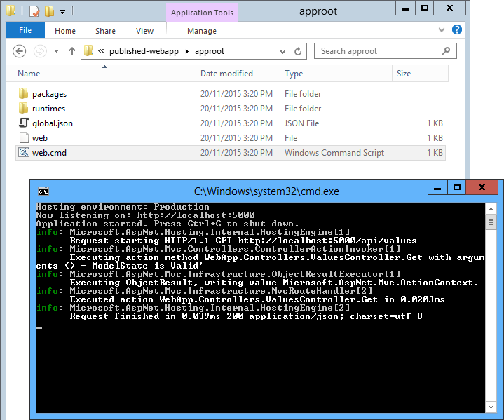Minimize the approot Explorer window
The height and width of the screenshot is (420, 504).
pyautogui.click(x=405, y=8)
